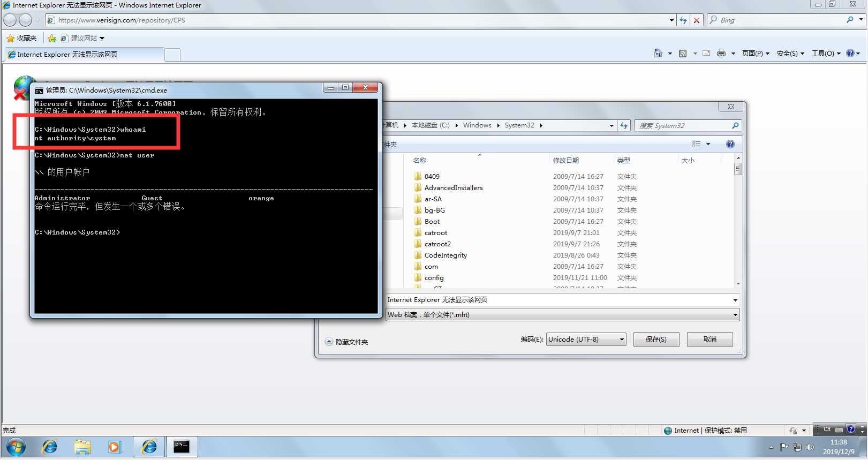Open the Save dialog path history dropdown
This screenshot has height=460, width=868.
click(x=612, y=125)
